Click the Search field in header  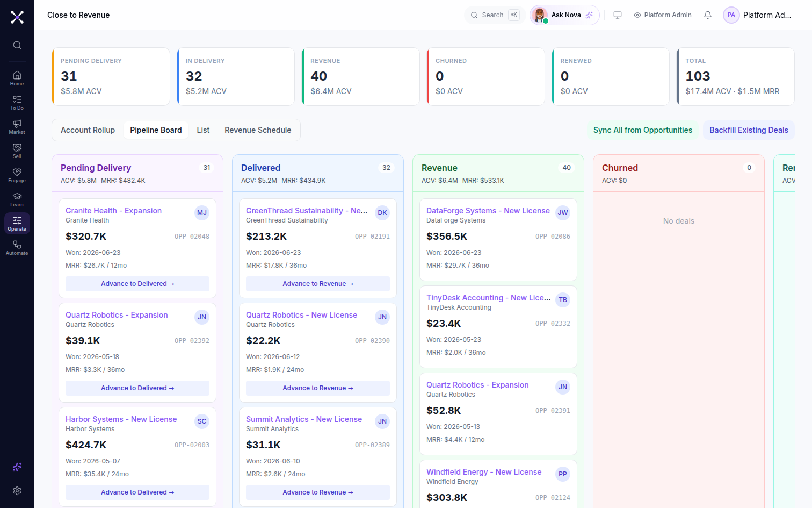[x=494, y=15]
